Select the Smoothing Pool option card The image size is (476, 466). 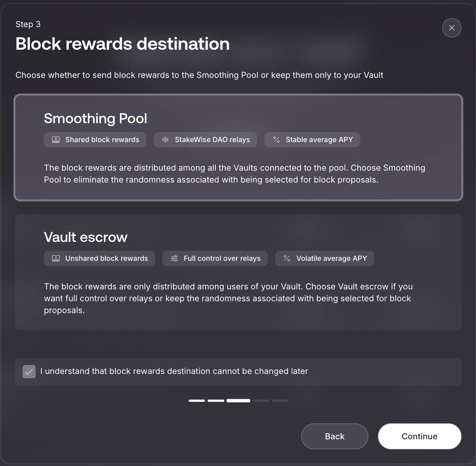(x=238, y=147)
